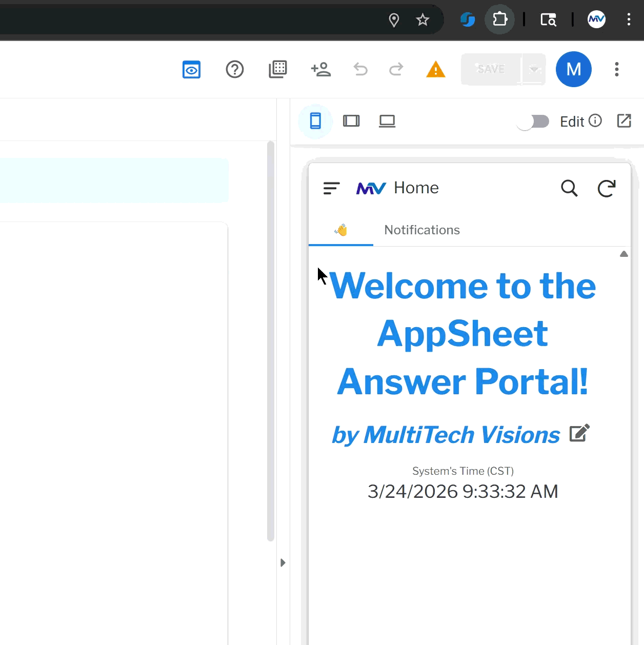Click the edit pencil icon beside MultiTech Visions
644x645 pixels.
pyautogui.click(x=579, y=433)
